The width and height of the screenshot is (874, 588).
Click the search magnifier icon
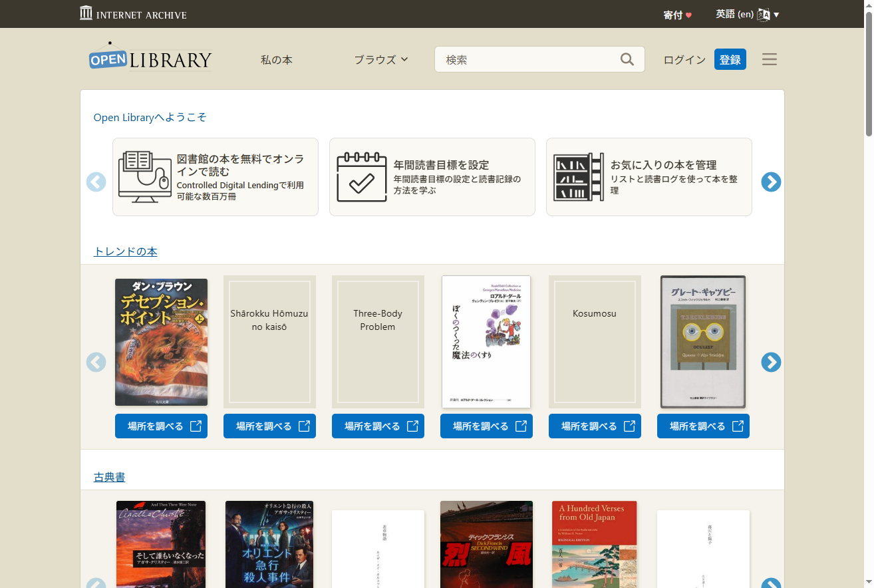point(627,59)
